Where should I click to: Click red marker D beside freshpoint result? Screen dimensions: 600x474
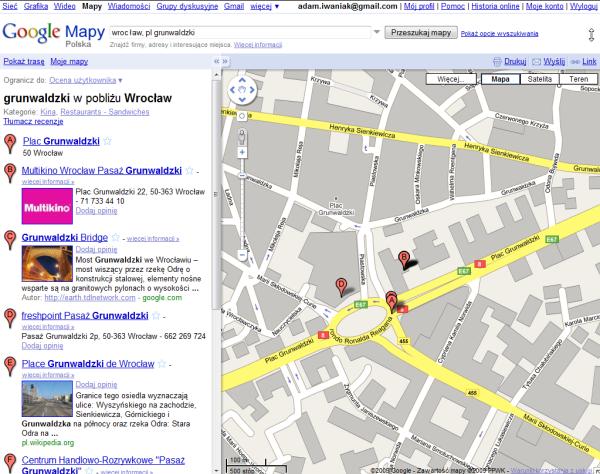pos(10,318)
